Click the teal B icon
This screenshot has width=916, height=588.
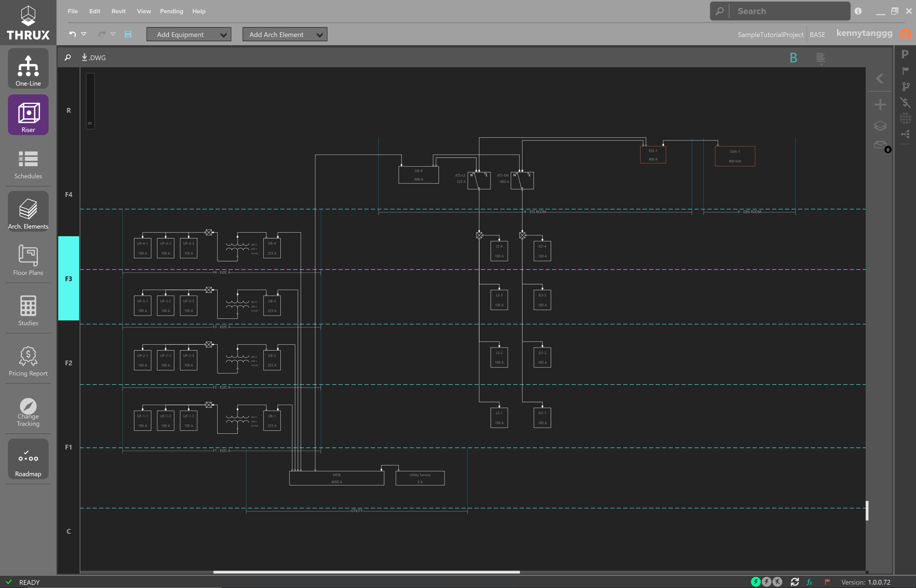pyautogui.click(x=793, y=58)
